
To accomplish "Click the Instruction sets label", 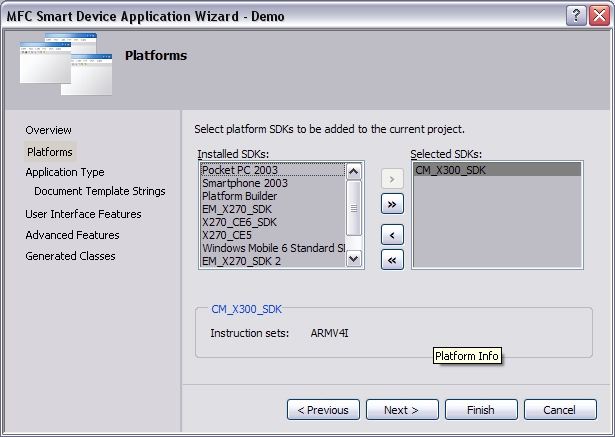I will click(249, 333).
